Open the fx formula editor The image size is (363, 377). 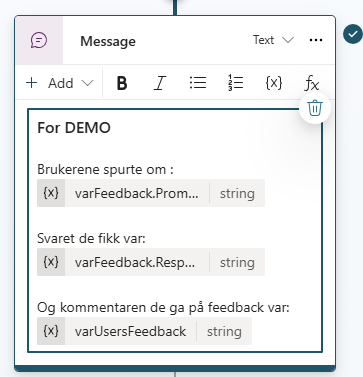[x=312, y=83]
